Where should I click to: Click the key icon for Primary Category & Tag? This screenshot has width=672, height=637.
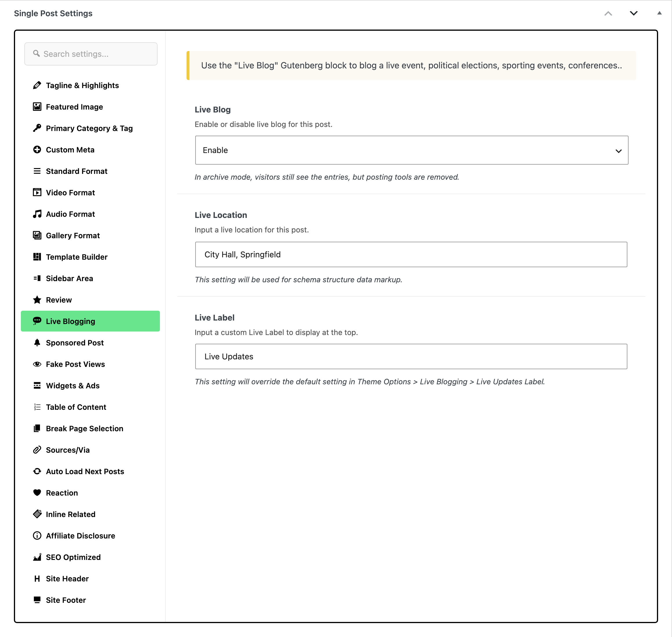37,128
